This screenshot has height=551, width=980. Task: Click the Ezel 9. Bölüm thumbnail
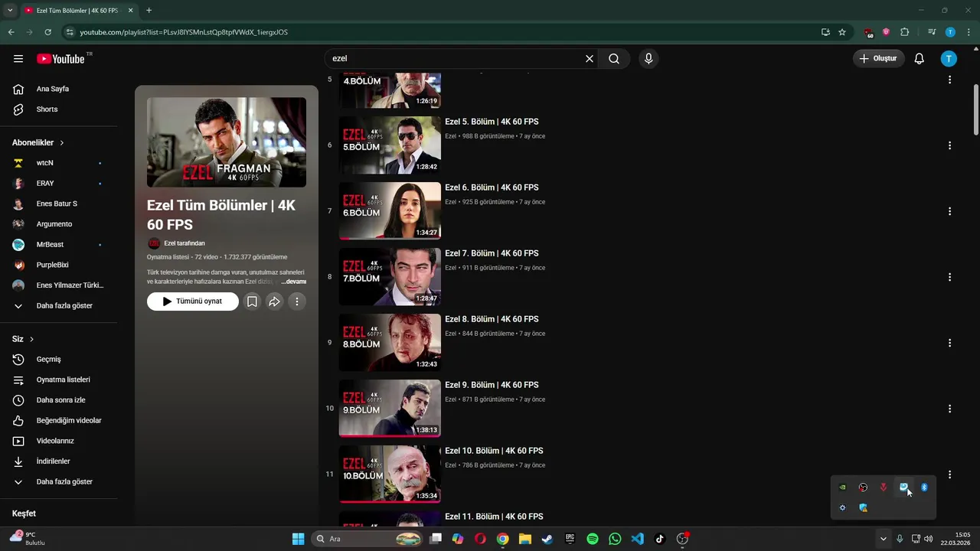click(390, 408)
